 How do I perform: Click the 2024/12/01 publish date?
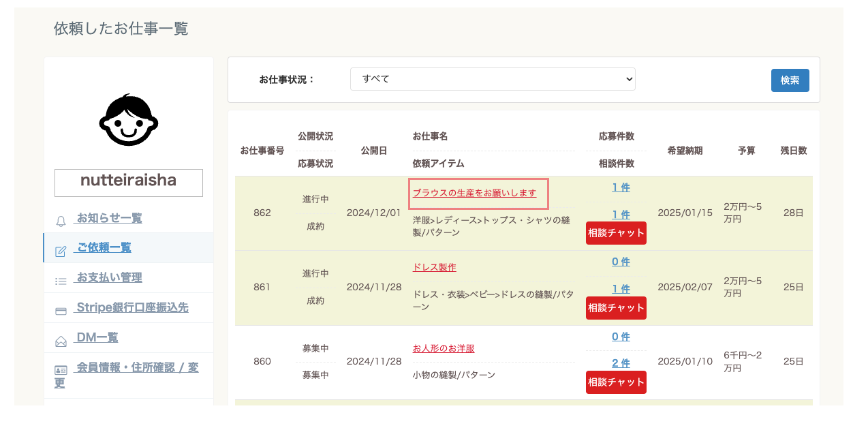pos(374,213)
